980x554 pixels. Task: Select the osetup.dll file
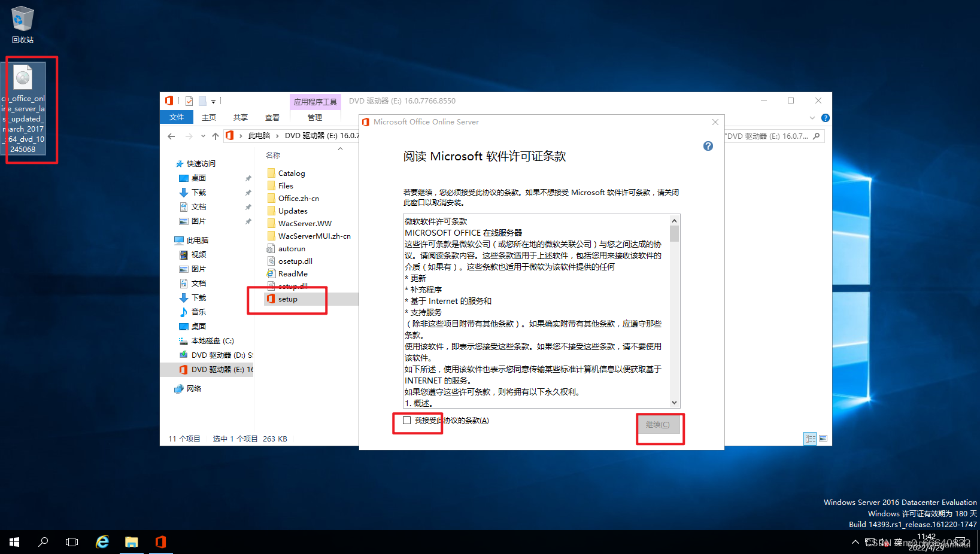295,261
